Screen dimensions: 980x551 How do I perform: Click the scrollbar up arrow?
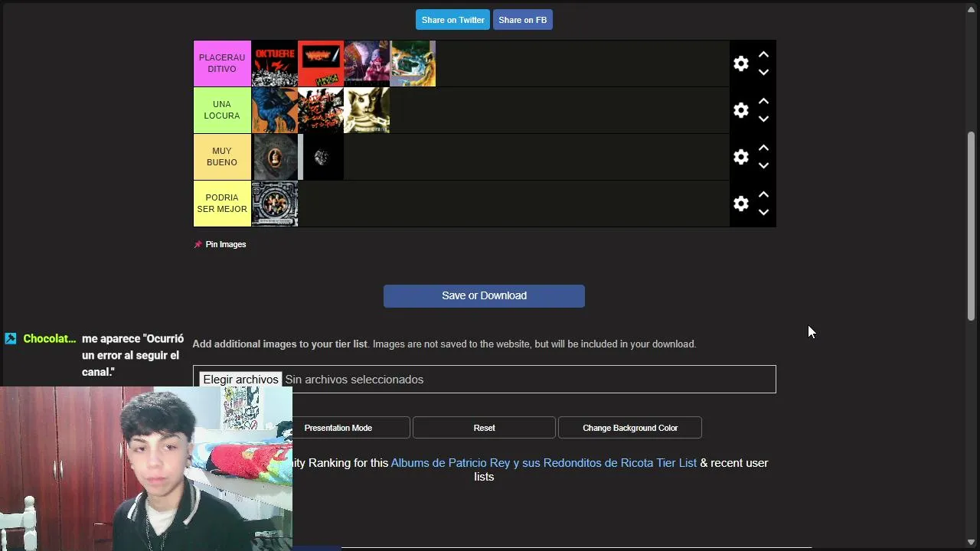pos(971,9)
